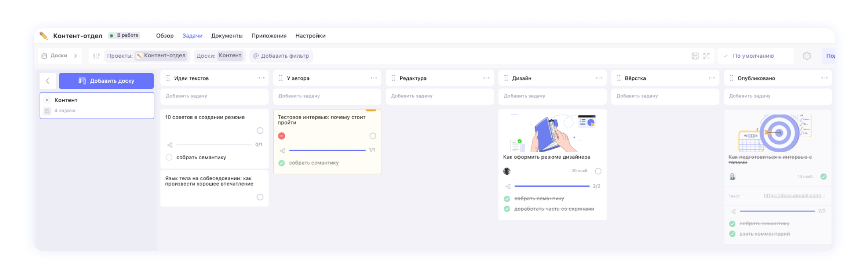Image resolution: width=868 pixels, height=279 pixels.
Task: Click Добавить фильтр button
Action: point(281,56)
